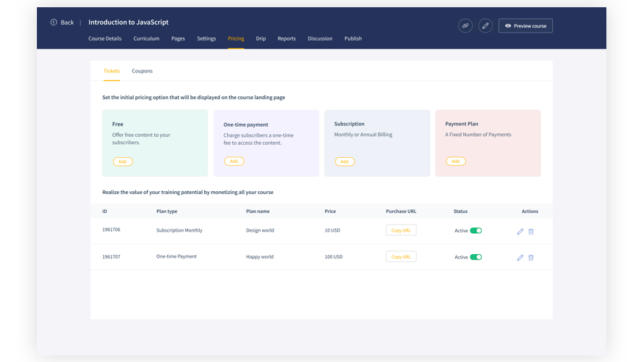Open the Curriculum menu item
This screenshot has height=362, width=644.
[x=146, y=38]
